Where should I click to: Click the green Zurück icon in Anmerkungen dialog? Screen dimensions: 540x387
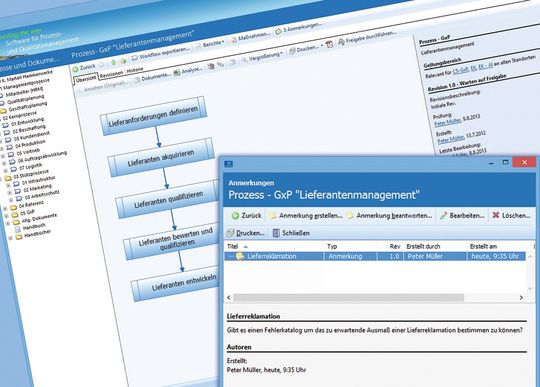click(x=236, y=216)
